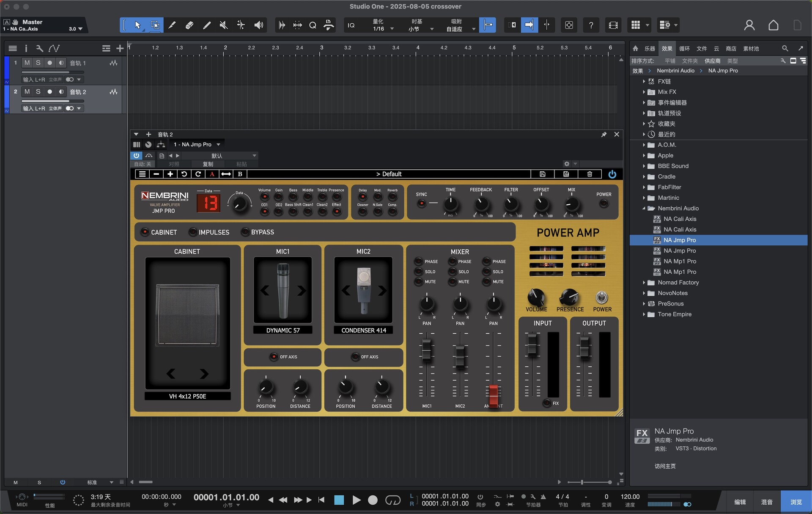
Task: Toggle monitoring on 音轨 2
Action: (x=61, y=91)
